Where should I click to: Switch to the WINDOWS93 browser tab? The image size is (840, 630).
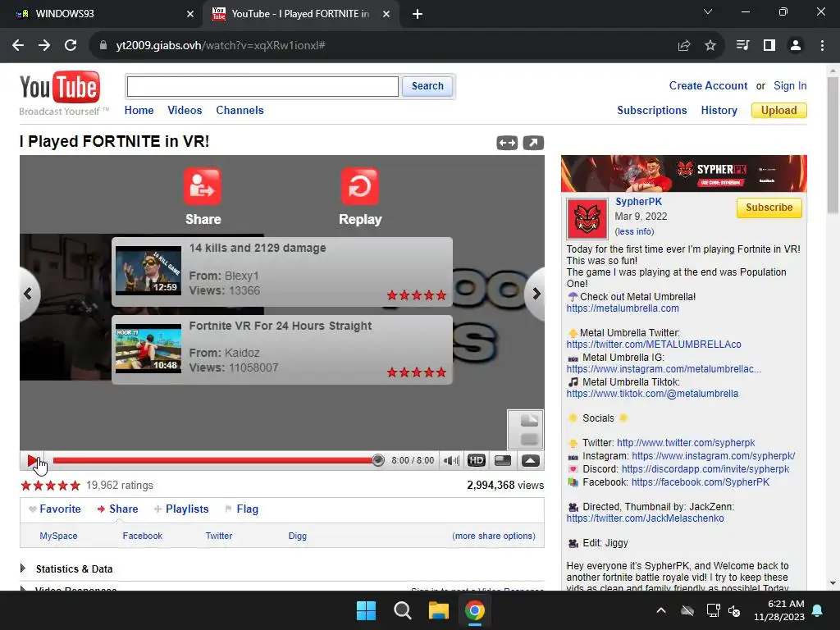pyautogui.click(x=102, y=14)
